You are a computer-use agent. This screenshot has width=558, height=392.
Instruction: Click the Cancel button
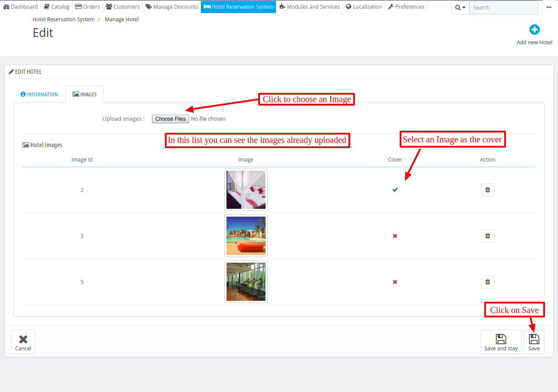tap(23, 342)
